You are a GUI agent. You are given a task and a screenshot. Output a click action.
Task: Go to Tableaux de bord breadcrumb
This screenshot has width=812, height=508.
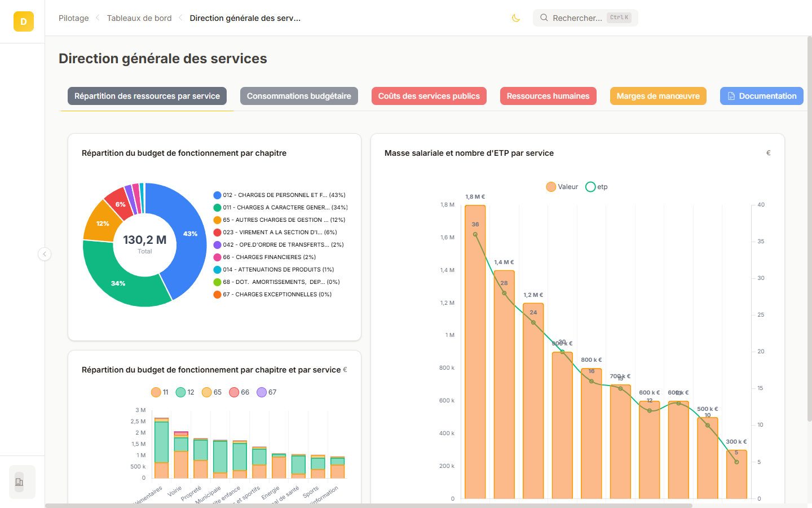[139, 18]
